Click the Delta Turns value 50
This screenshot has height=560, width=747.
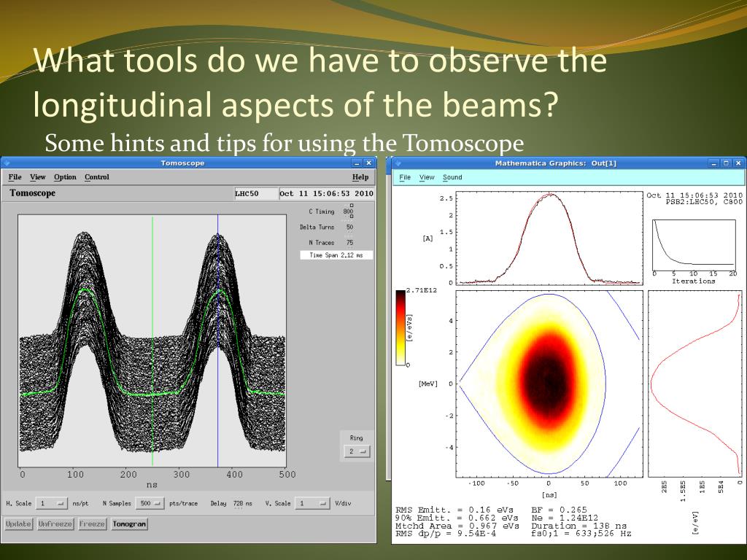point(349,227)
